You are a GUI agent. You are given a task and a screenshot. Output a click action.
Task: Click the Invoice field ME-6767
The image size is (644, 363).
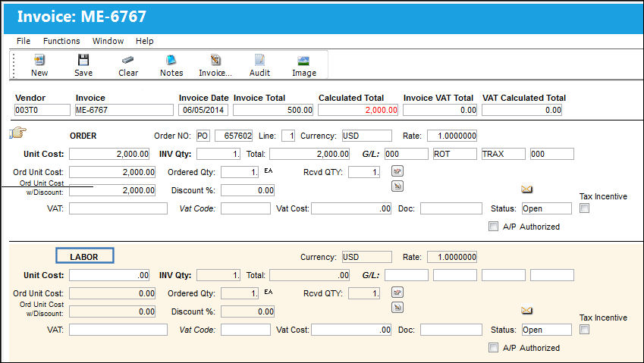[x=124, y=110]
